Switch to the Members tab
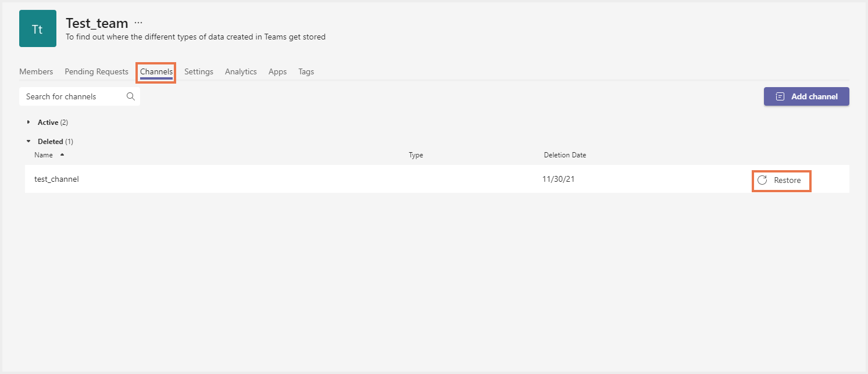Screen dimensions: 868x374 tap(36, 71)
